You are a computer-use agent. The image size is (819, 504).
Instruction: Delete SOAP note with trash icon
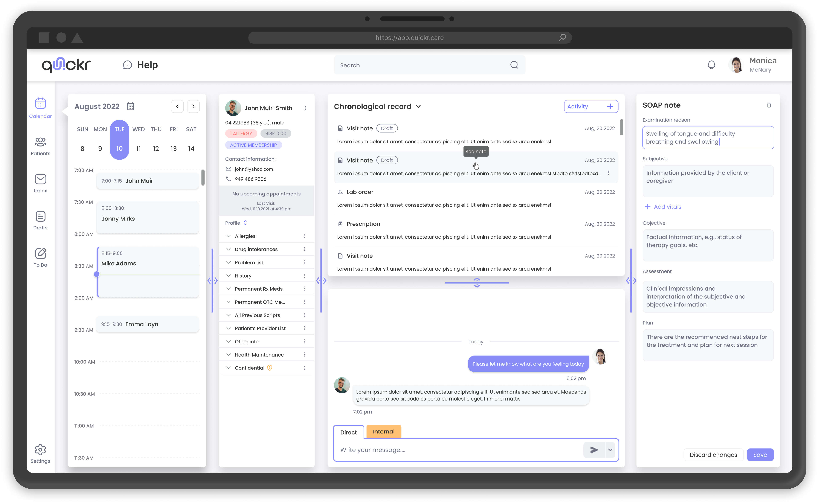(x=769, y=105)
